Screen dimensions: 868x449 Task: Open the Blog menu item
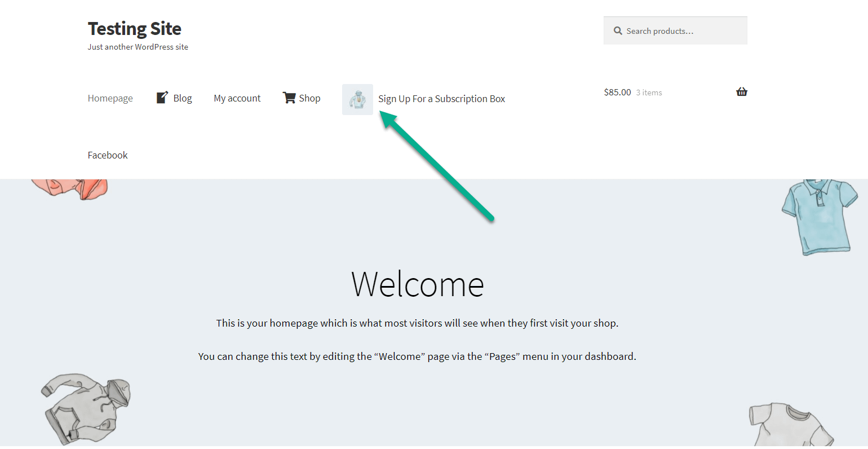click(182, 98)
